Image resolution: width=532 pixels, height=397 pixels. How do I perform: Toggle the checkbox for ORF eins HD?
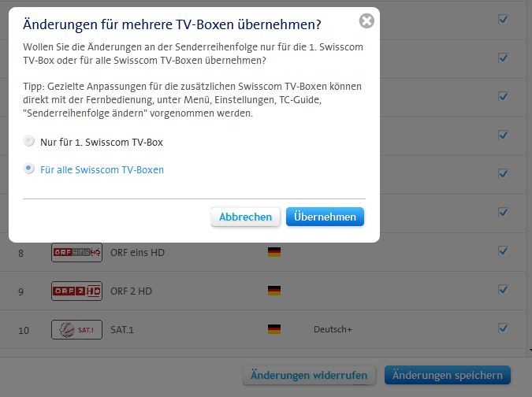(x=503, y=251)
